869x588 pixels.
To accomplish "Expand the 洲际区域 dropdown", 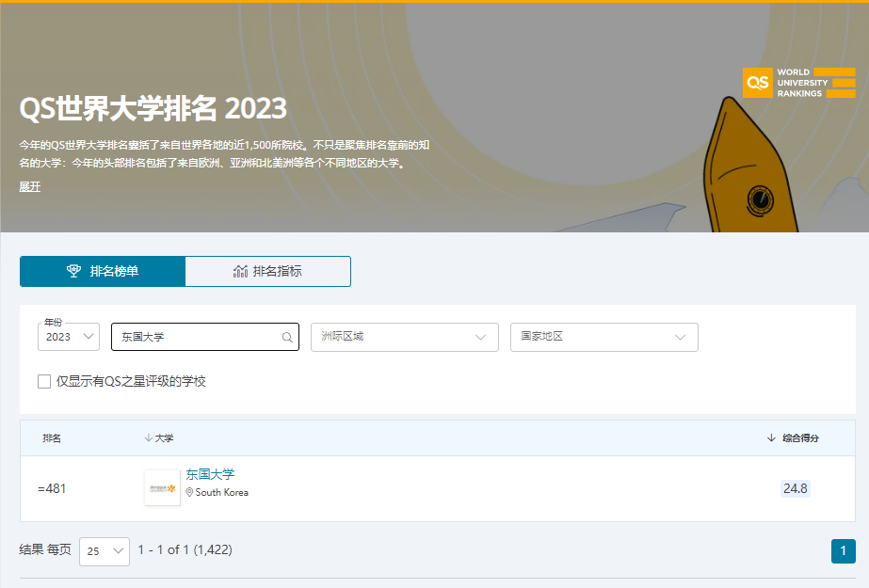I will coord(405,337).
